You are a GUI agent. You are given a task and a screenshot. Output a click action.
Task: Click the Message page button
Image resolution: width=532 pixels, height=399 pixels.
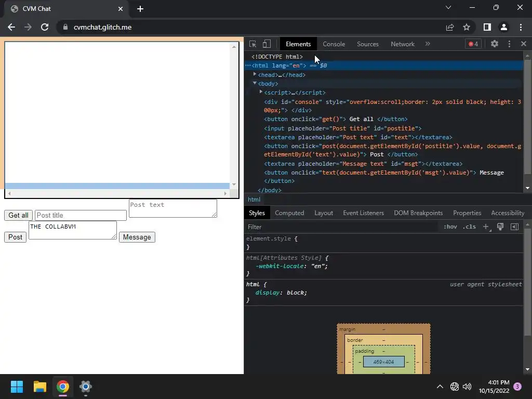[x=137, y=237]
